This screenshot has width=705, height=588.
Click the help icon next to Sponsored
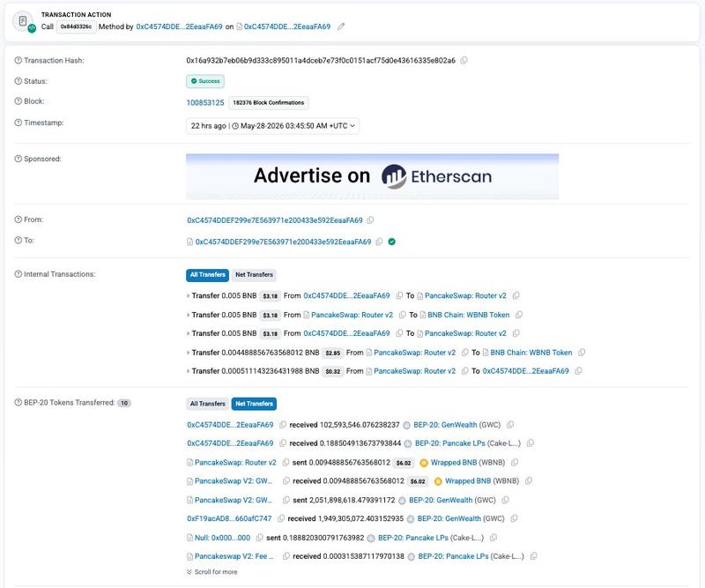18,159
